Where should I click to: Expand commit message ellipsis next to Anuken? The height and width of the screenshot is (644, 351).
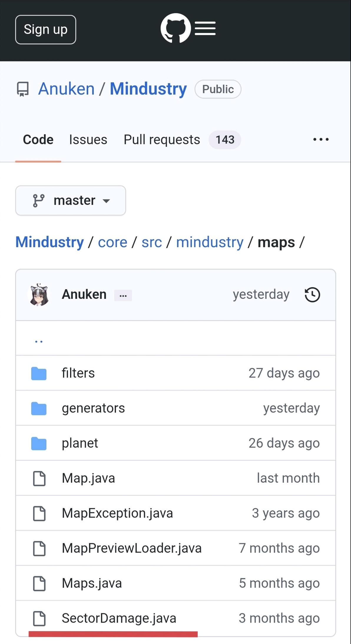pyautogui.click(x=123, y=295)
